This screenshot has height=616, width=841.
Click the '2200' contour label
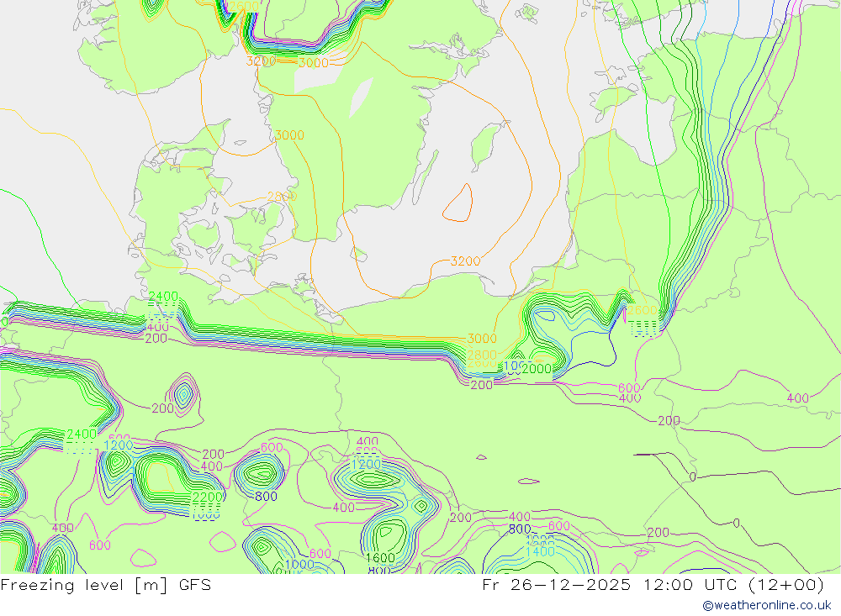coord(208,497)
